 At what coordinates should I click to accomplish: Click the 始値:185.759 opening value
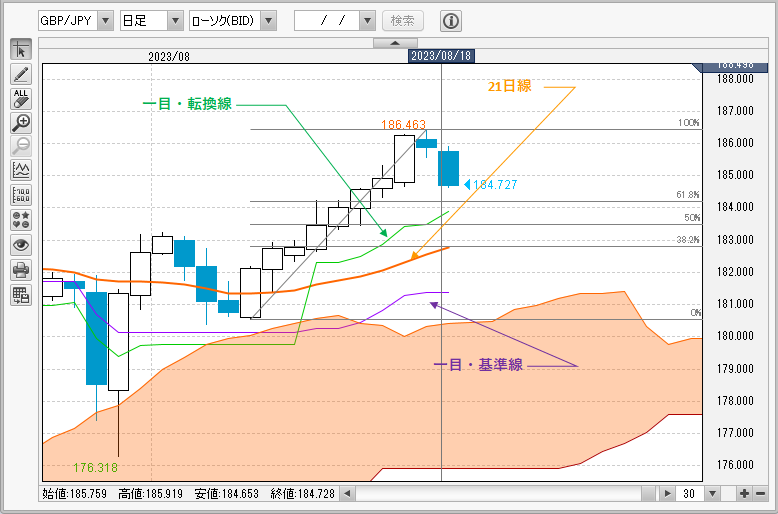pos(74,494)
